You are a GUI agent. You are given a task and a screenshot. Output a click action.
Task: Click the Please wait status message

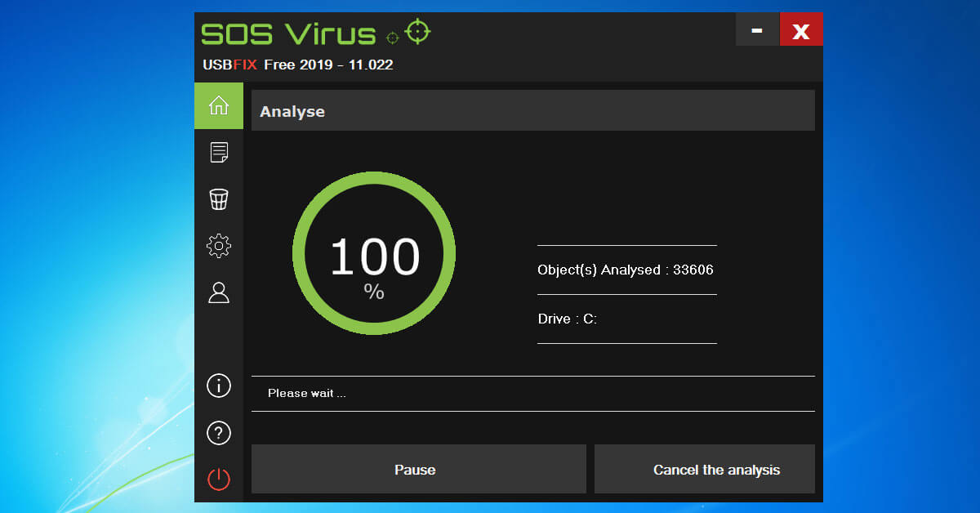305,393
